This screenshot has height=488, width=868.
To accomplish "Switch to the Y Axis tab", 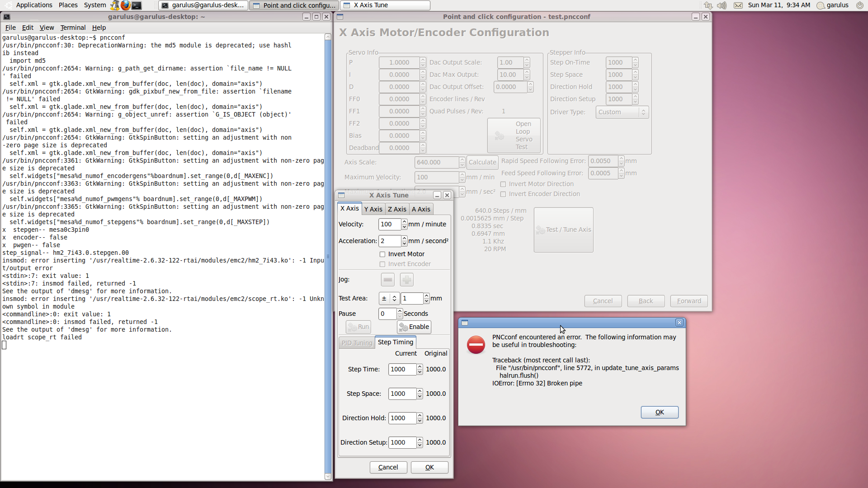I will [x=373, y=209].
